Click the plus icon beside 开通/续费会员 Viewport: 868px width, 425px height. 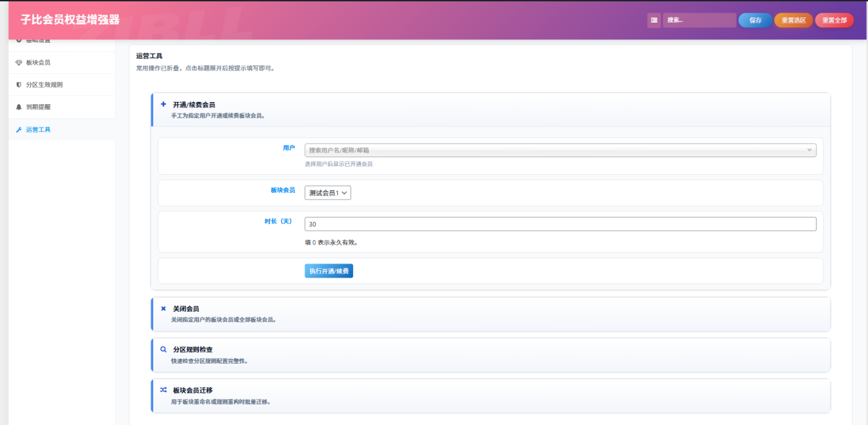[x=164, y=104]
